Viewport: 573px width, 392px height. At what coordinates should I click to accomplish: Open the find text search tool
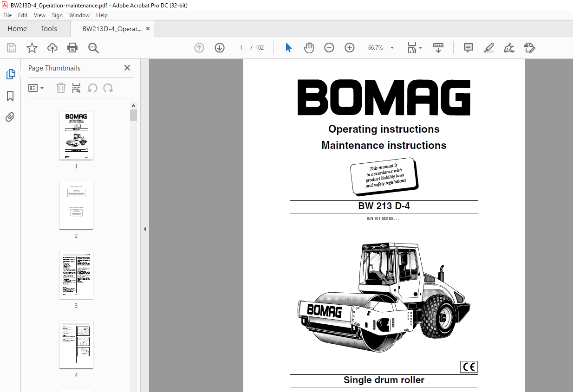(x=93, y=48)
